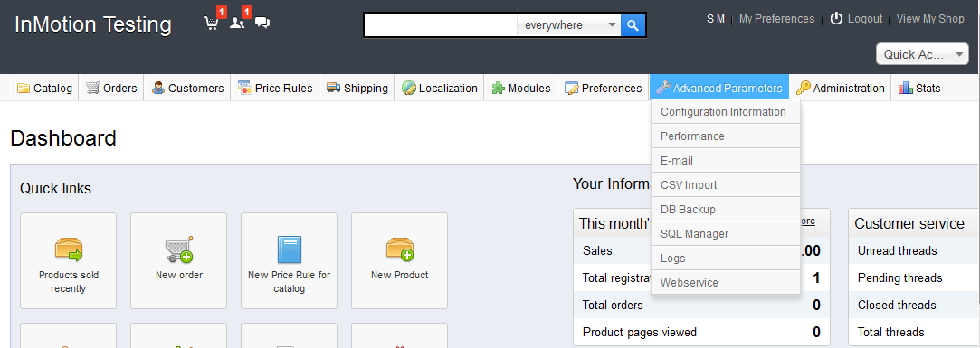
Task: Click the Customers person icon
Action: pos(158,88)
